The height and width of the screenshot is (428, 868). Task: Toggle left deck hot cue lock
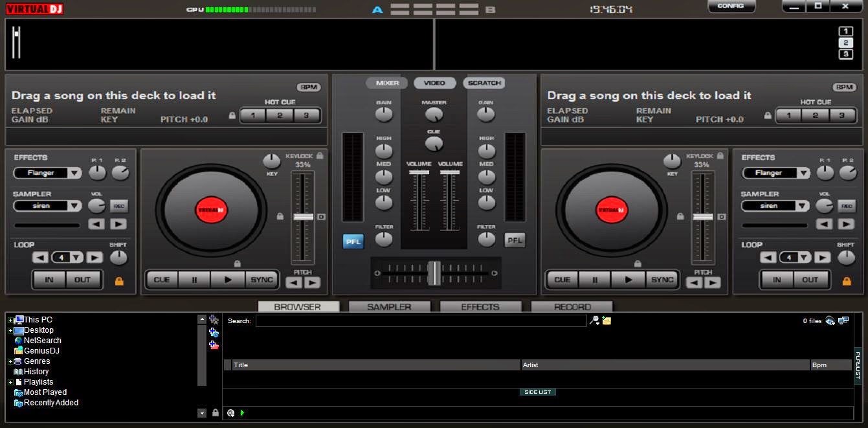[x=232, y=116]
